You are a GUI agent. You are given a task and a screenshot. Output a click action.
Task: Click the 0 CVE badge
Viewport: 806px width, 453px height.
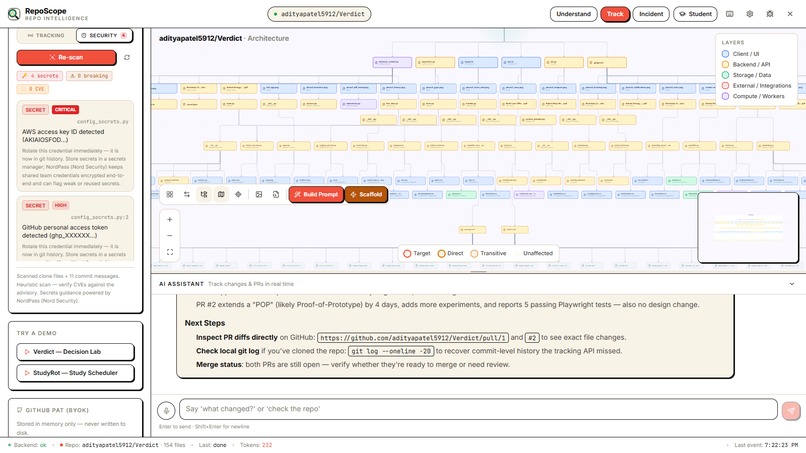tap(33, 89)
